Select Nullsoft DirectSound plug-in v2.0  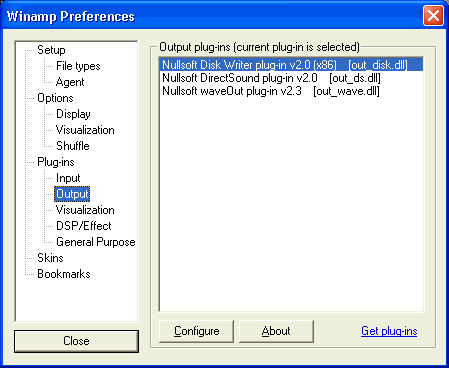(291, 78)
